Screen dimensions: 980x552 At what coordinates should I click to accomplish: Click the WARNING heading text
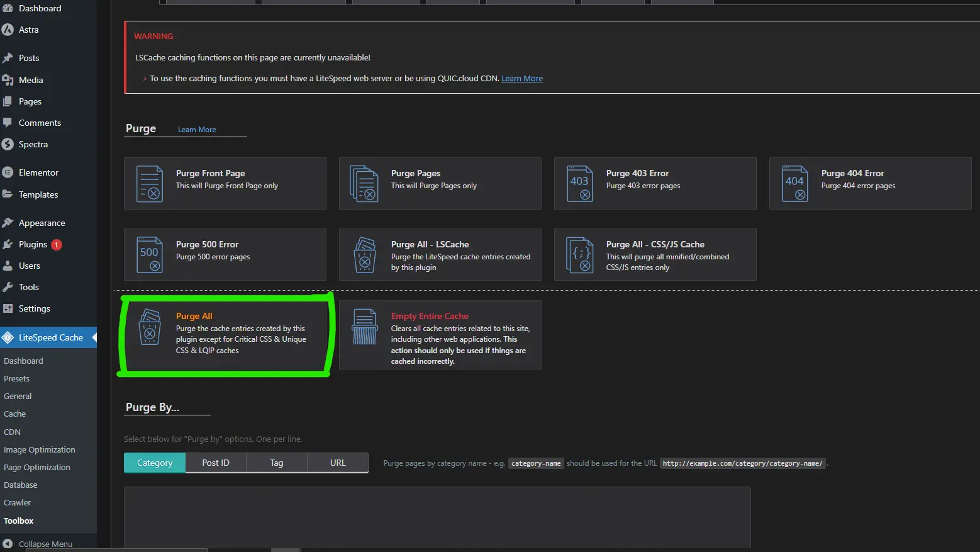(x=153, y=36)
